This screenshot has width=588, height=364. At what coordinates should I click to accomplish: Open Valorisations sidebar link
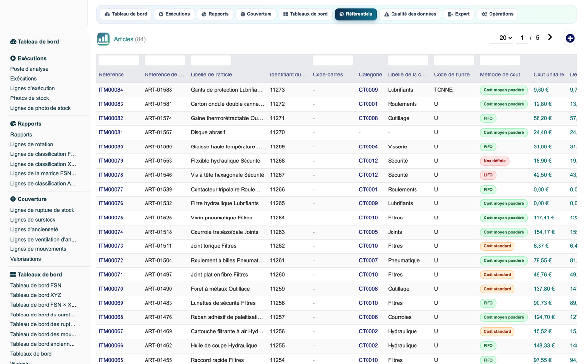25,259
